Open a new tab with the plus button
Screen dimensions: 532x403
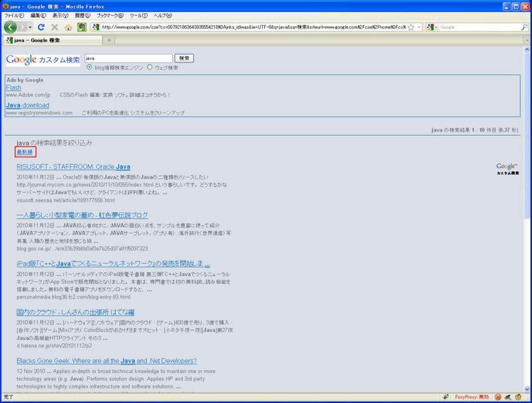pos(109,40)
